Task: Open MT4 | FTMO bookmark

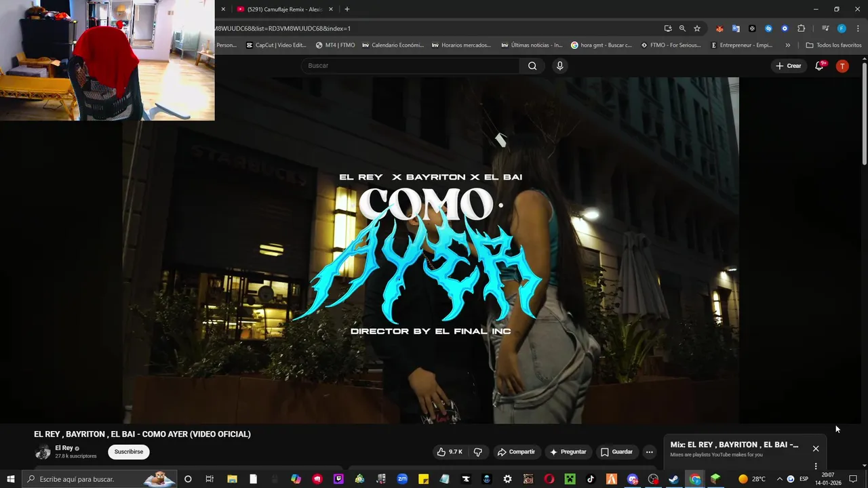Action: pyautogui.click(x=336, y=45)
